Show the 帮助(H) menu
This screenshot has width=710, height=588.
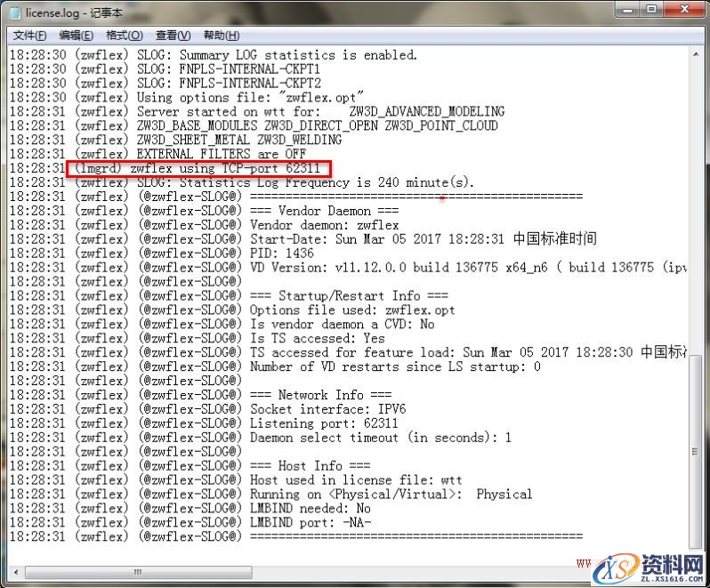(221, 36)
